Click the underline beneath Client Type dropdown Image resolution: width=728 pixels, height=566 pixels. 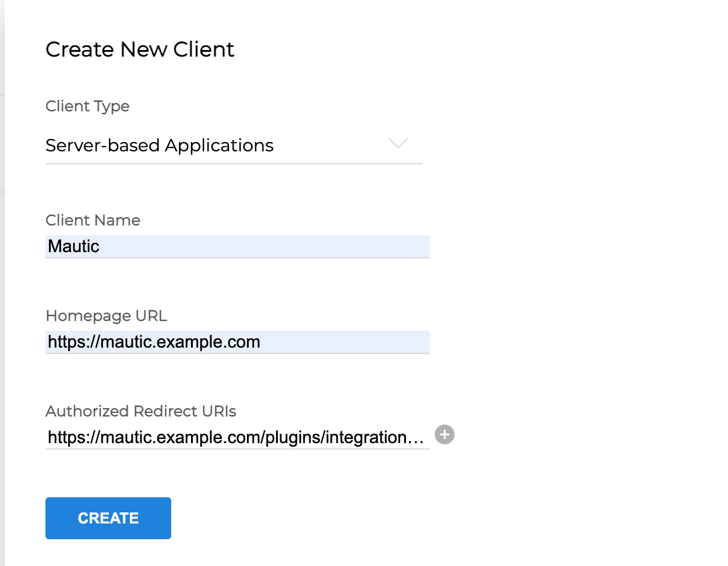pyautogui.click(x=233, y=164)
